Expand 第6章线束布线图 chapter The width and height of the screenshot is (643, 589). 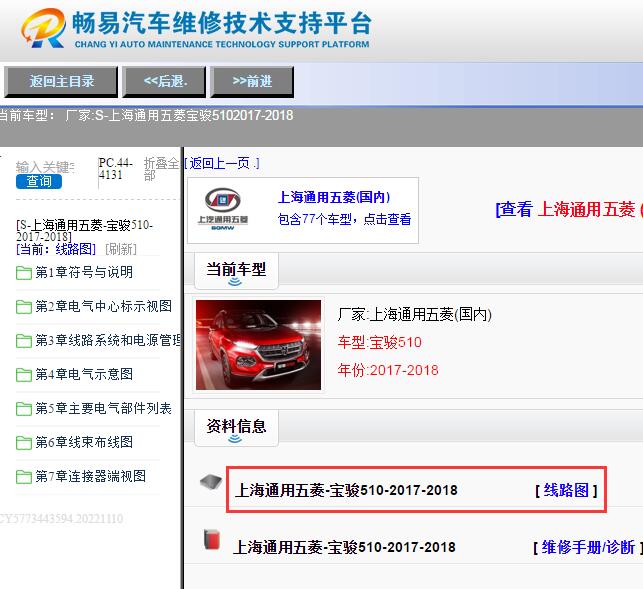click(x=84, y=443)
